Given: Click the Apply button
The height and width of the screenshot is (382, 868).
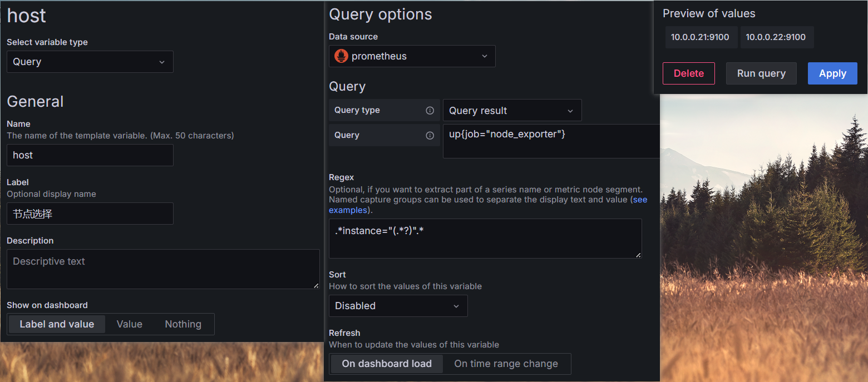Looking at the screenshot, I should [x=832, y=73].
